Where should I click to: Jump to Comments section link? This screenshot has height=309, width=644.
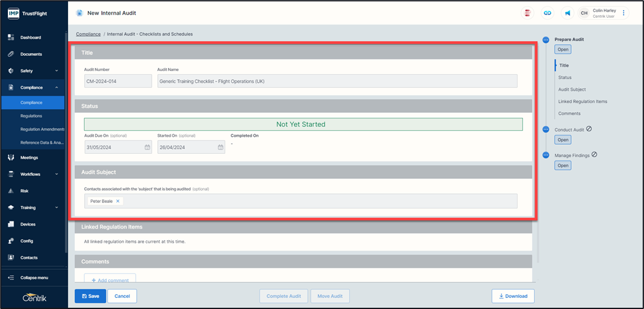569,113
